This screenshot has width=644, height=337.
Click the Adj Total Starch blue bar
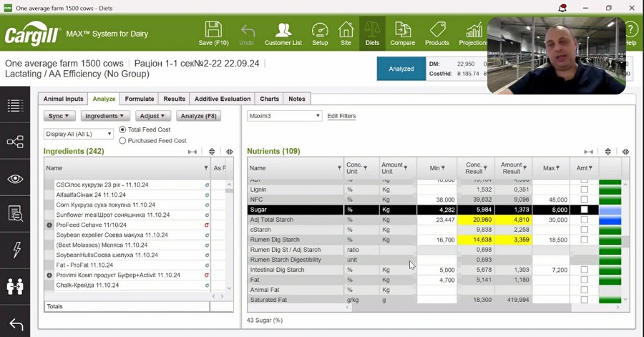pyautogui.click(x=610, y=220)
